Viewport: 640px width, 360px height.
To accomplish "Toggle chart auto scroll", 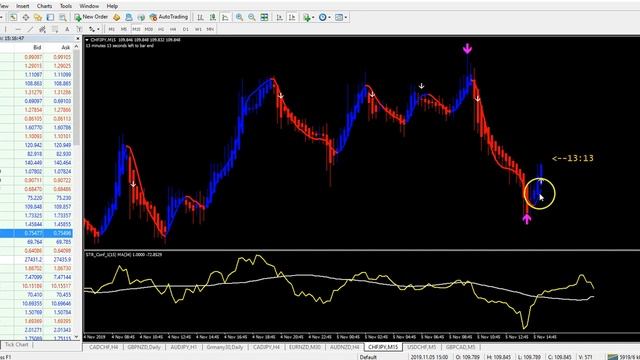I will pyautogui.click(x=280, y=17).
